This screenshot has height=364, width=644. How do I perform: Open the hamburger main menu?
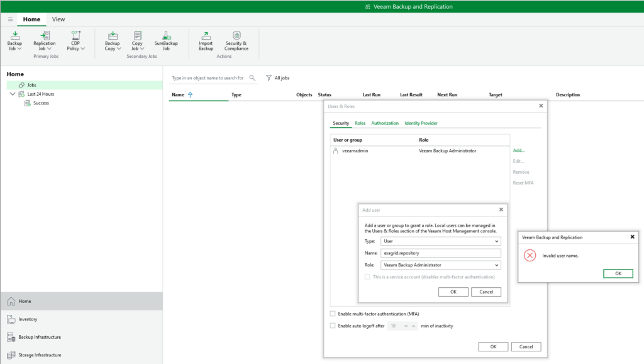coord(10,20)
